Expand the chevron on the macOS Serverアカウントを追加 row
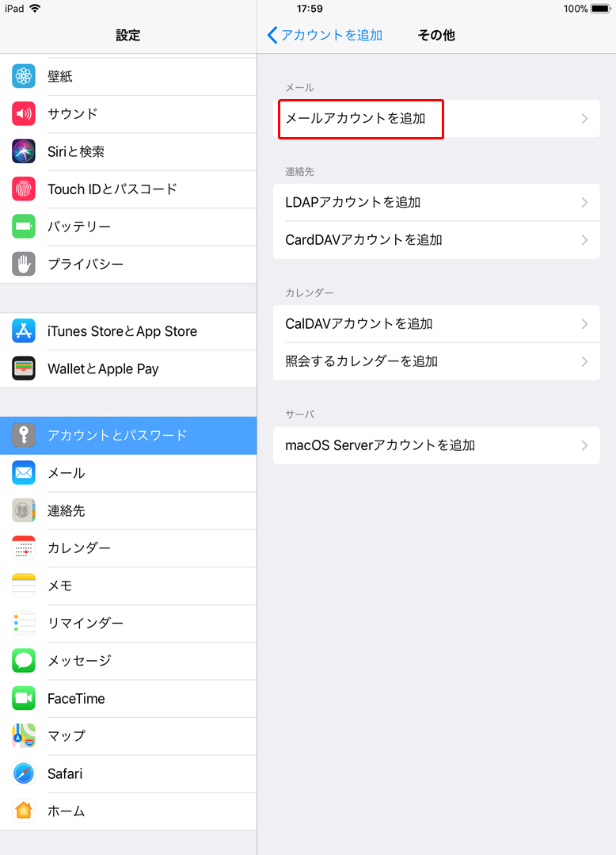 tap(584, 445)
